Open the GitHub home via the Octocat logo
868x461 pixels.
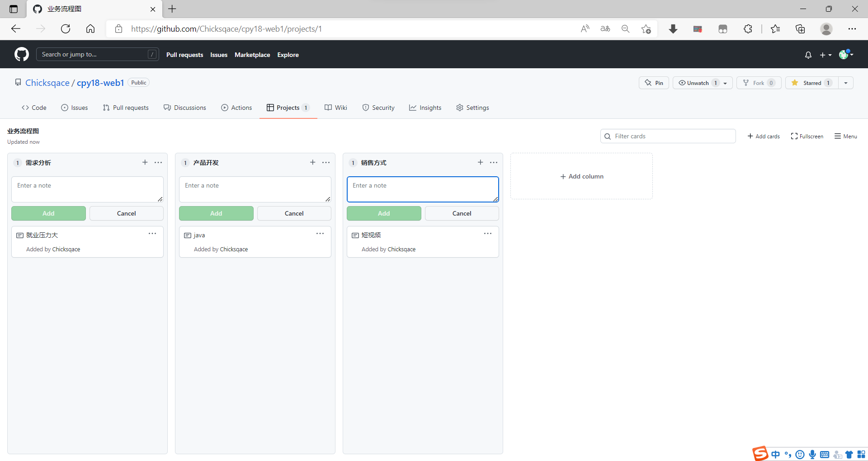click(x=21, y=54)
